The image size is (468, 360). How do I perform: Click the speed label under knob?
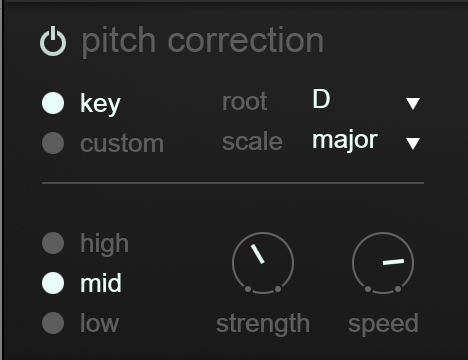pos(383,324)
